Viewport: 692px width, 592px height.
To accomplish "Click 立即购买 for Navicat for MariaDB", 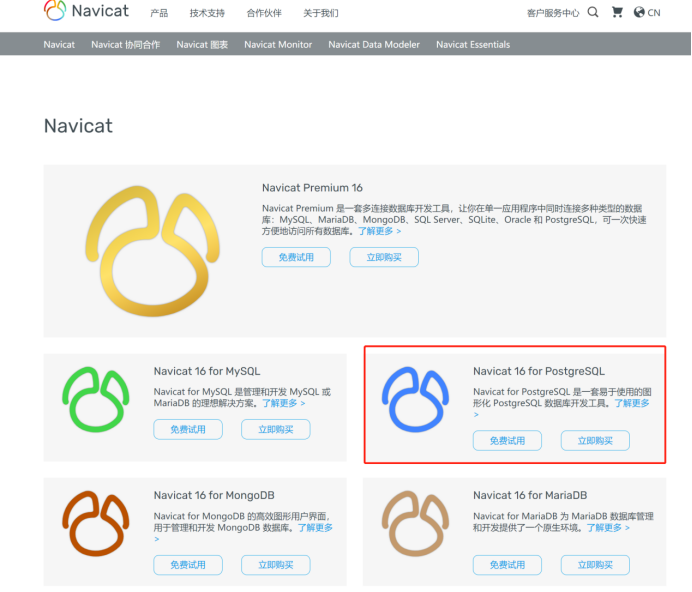I will point(595,565).
